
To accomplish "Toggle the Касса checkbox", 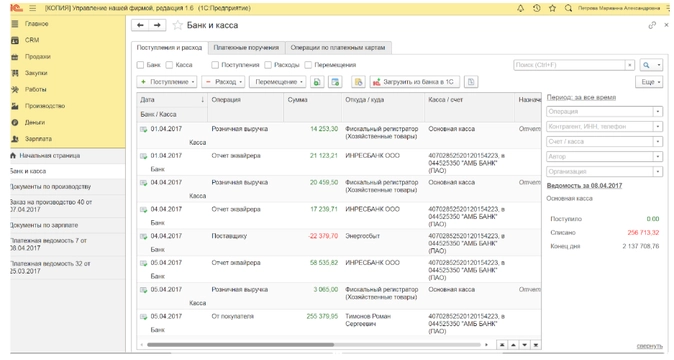I will pyautogui.click(x=169, y=65).
